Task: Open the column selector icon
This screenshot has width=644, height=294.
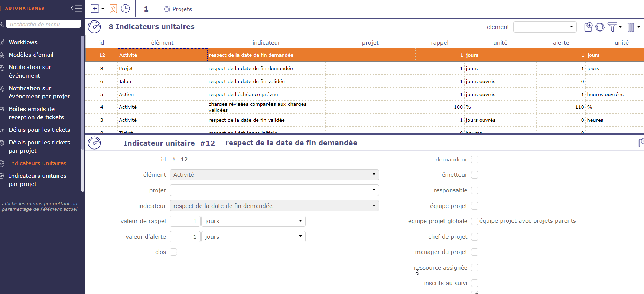Action: pos(631,27)
